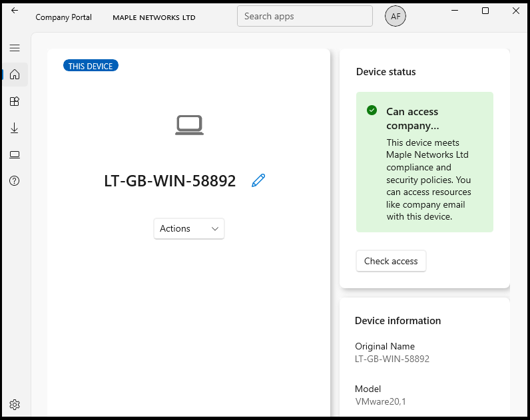Open Downloads & updates in sidebar
This screenshot has height=420, width=530.
[x=15, y=128]
